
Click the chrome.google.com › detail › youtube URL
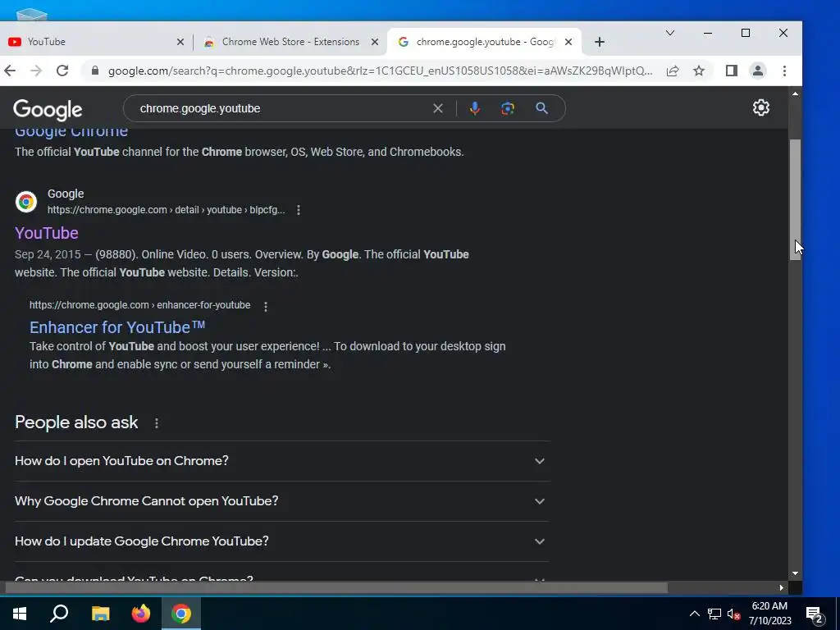coord(166,210)
